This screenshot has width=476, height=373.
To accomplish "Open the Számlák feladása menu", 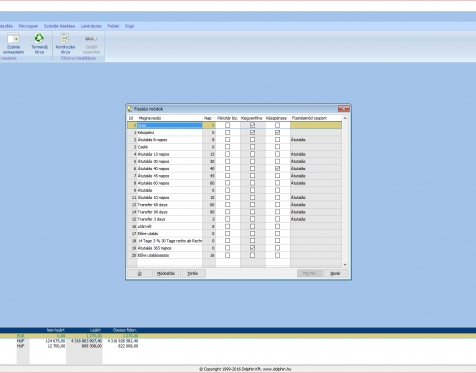I will click(x=59, y=26).
